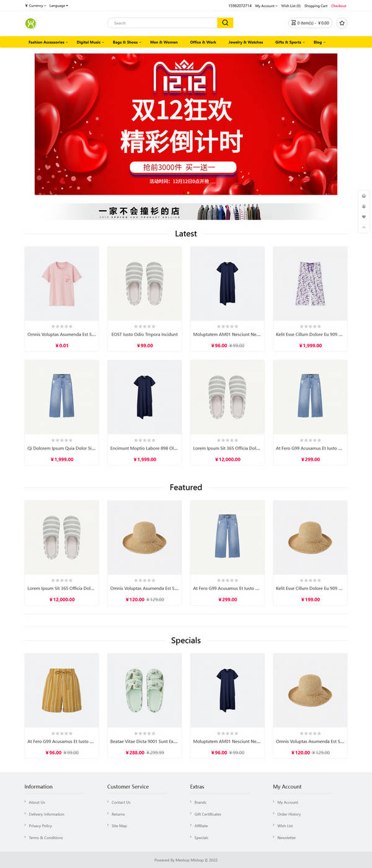Click the Privacy Policy footer link
This screenshot has height=868, width=372.
40,826
